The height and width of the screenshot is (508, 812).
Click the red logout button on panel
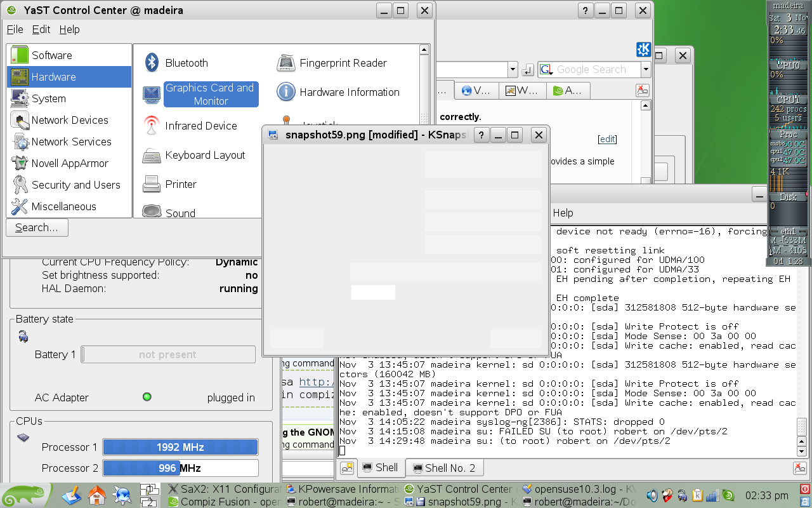pyautogui.click(x=805, y=489)
